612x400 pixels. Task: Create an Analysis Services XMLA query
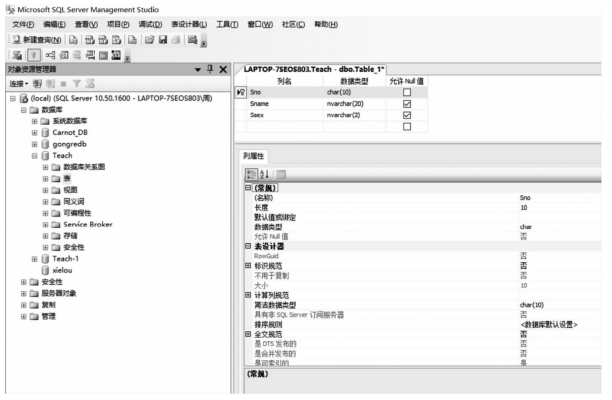pyautogui.click(x=116, y=39)
